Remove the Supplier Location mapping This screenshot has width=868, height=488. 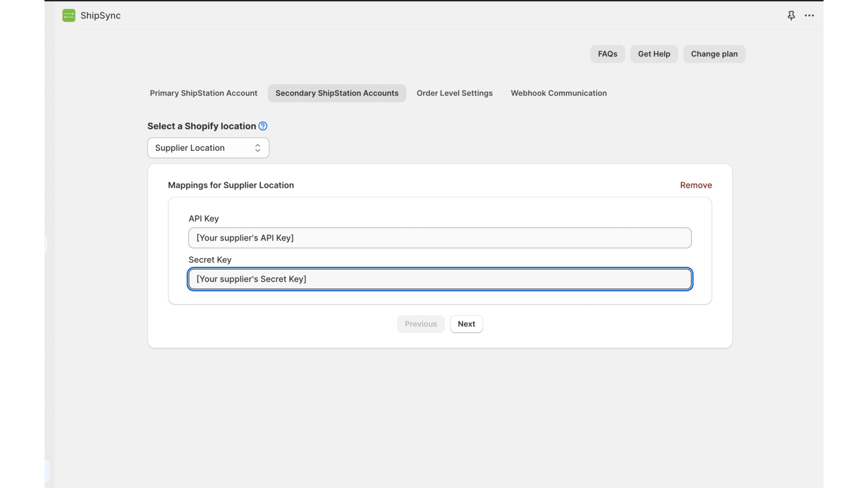tap(696, 185)
